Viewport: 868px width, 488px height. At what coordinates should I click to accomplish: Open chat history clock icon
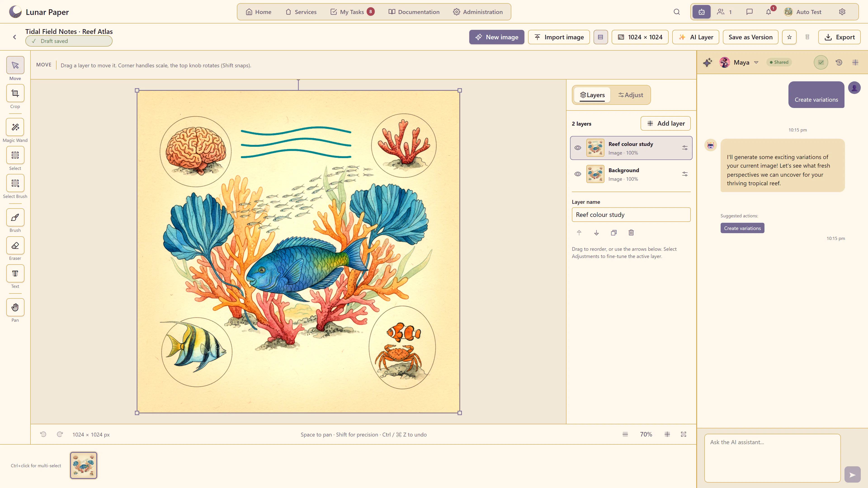tap(839, 62)
